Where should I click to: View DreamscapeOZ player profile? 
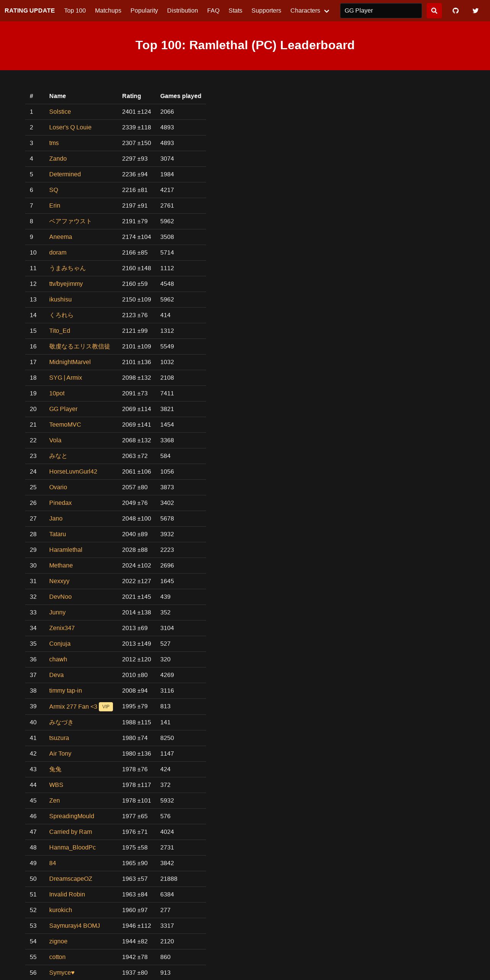71,879
